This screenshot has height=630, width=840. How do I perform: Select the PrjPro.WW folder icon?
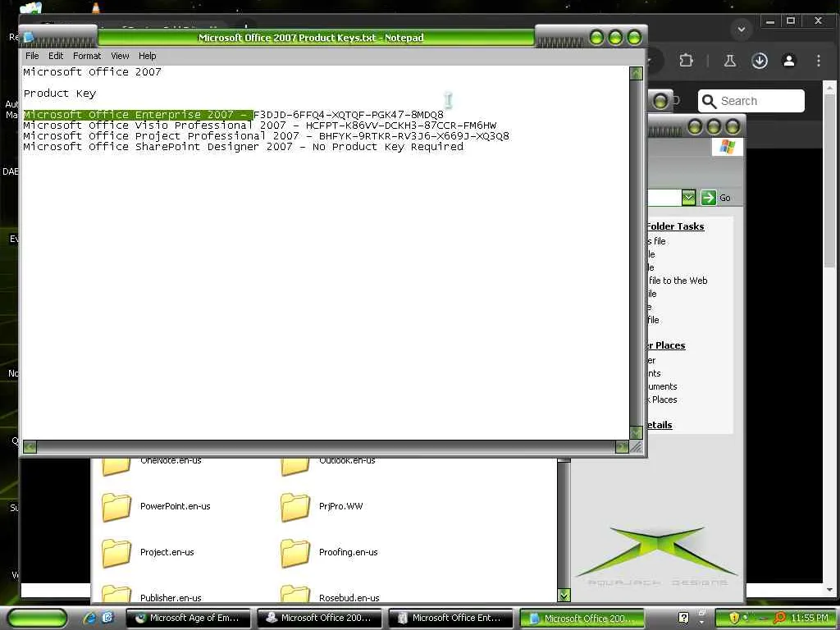point(295,507)
